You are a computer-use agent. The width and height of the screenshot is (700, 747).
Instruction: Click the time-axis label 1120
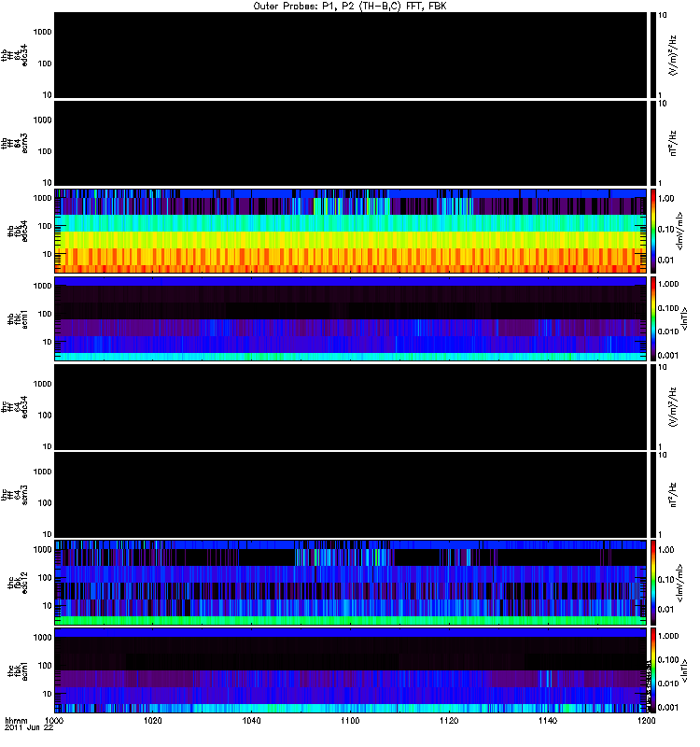[x=449, y=720]
